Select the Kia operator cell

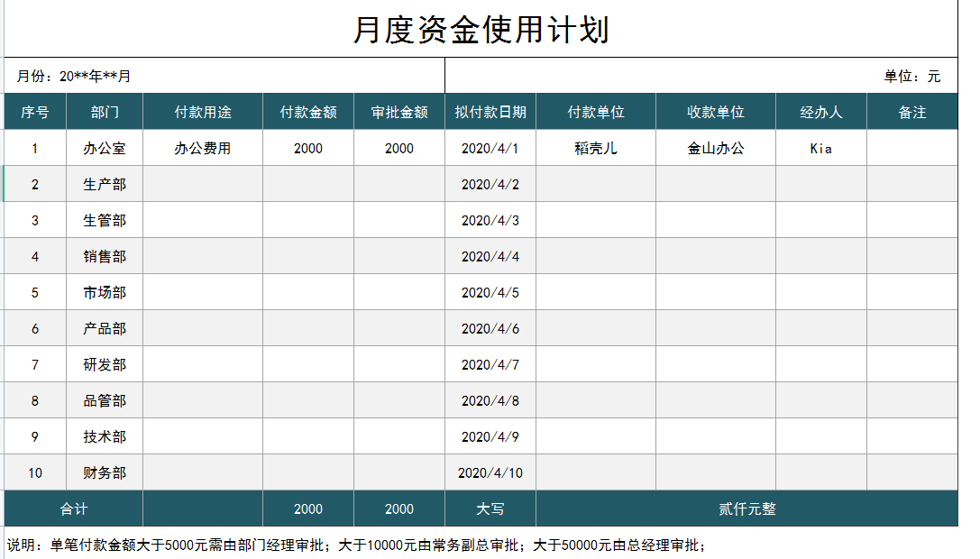click(x=820, y=147)
